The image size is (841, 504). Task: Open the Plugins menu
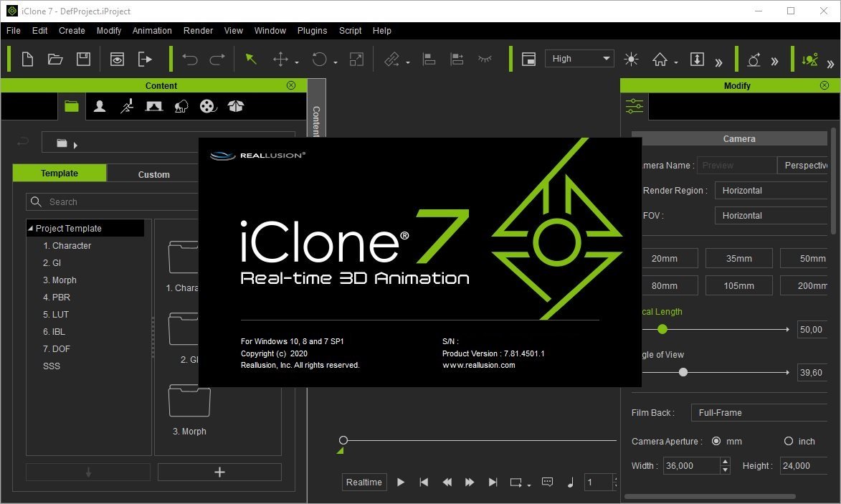click(x=312, y=31)
